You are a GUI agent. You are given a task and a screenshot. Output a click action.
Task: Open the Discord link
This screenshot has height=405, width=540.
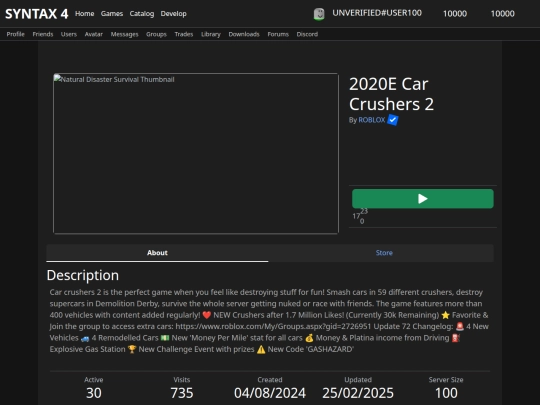pyautogui.click(x=307, y=34)
